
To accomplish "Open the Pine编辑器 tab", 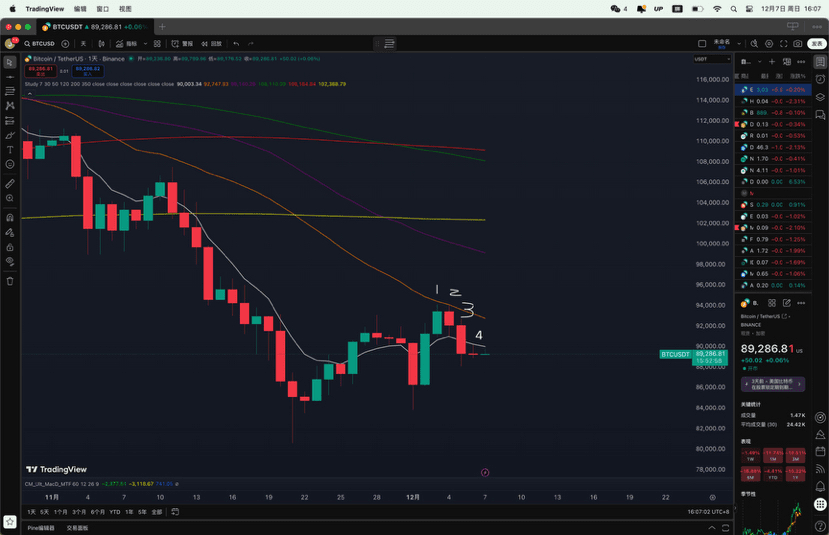I will click(x=41, y=528).
